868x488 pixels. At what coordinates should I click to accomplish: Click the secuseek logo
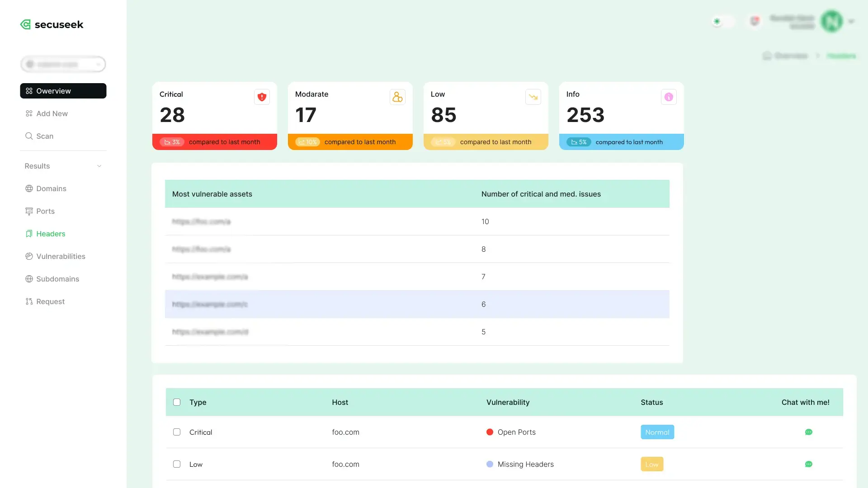click(52, 25)
